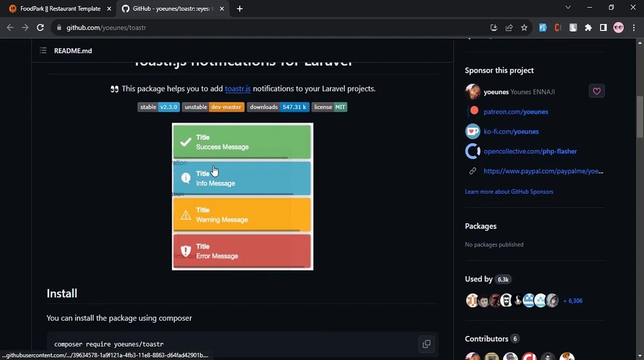Copy the composer require command

(x=426, y=343)
